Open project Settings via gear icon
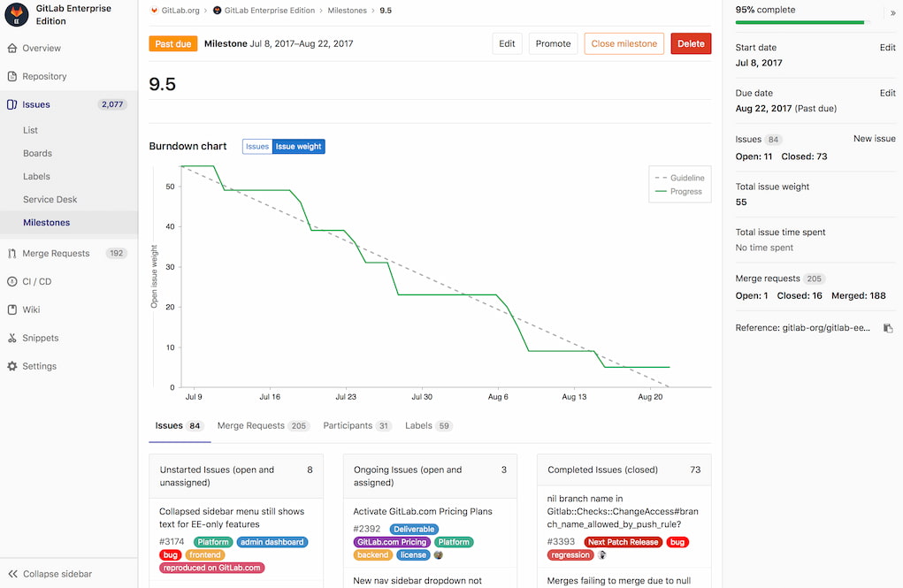The width and height of the screenshot is (903, 588). tap(12, 366)
